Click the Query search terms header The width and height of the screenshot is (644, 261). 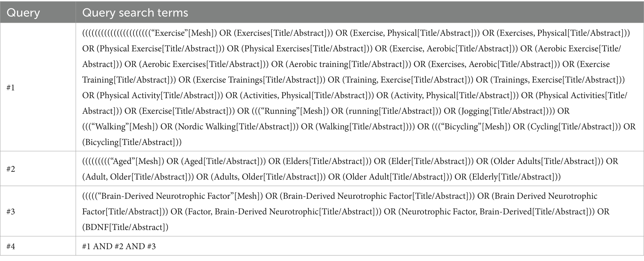pos(135,13)
